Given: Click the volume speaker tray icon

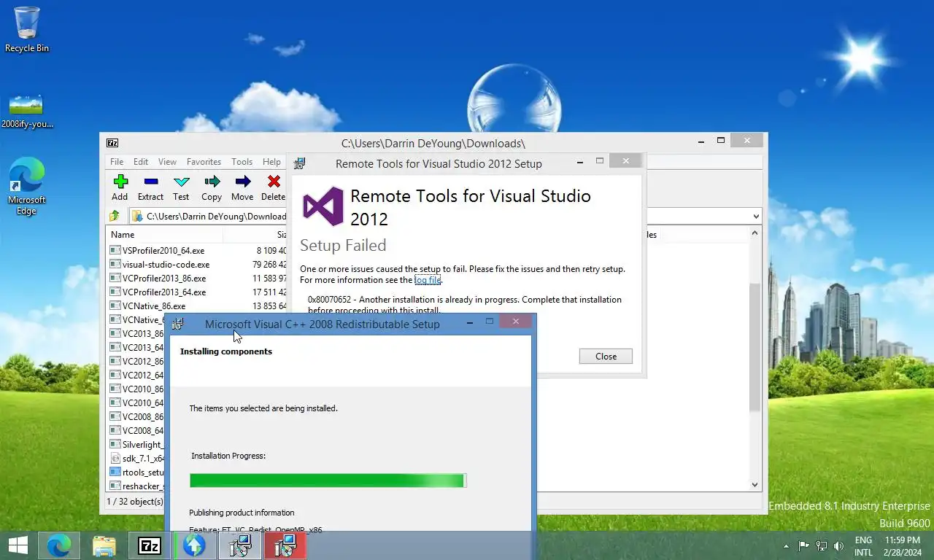Looking at the screenshot, I should tap(839, 545).
